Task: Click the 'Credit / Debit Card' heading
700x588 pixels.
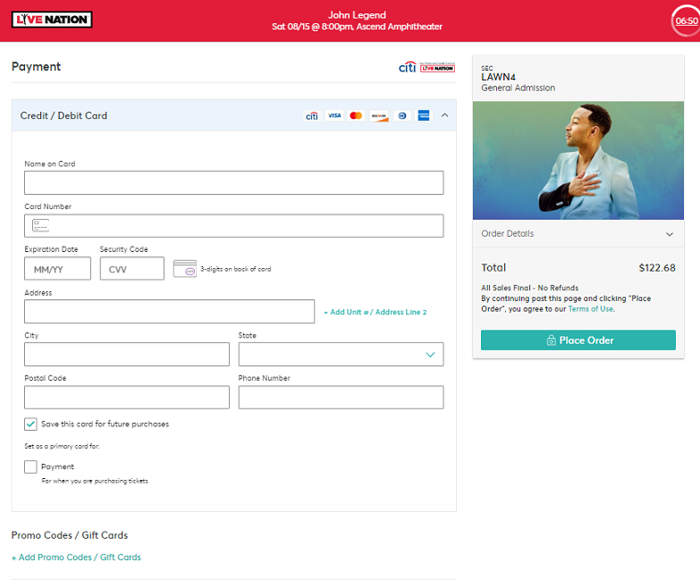Action: click(63, 115)
